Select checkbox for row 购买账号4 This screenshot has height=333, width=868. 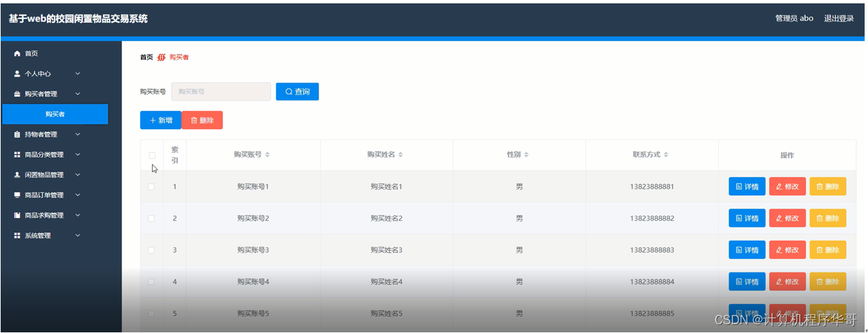tap(151, 281)
